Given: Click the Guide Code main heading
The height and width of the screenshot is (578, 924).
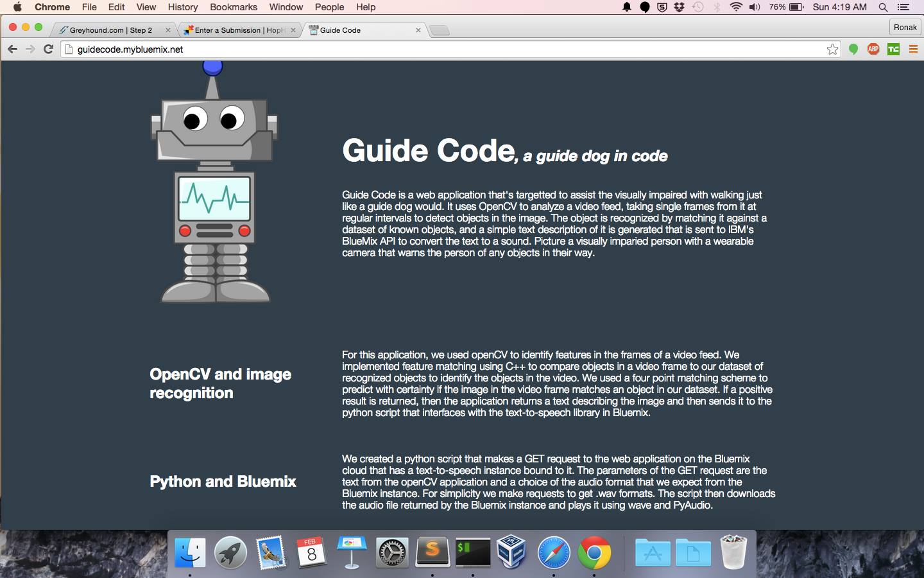Looking at the screenshot, I should [429, 150].
